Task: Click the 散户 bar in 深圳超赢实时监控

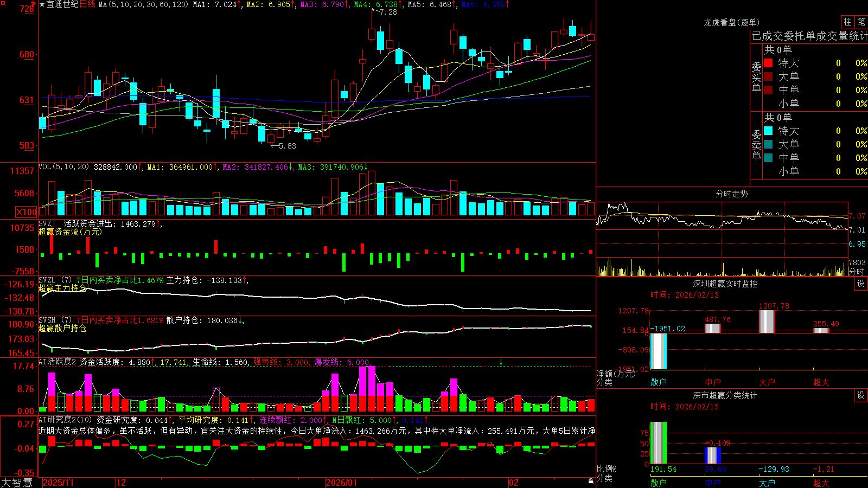Action: [658, 351]
